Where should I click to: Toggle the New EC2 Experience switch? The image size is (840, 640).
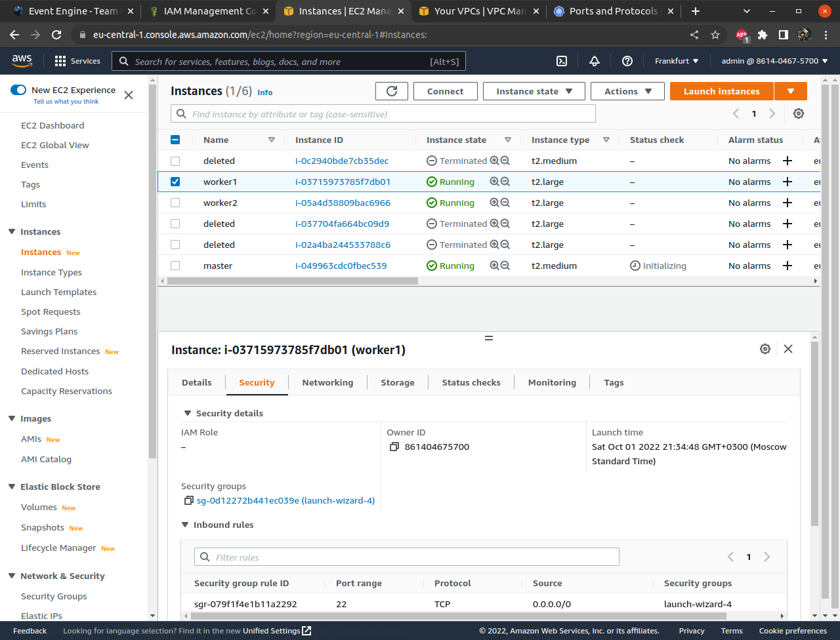point(18,90)
